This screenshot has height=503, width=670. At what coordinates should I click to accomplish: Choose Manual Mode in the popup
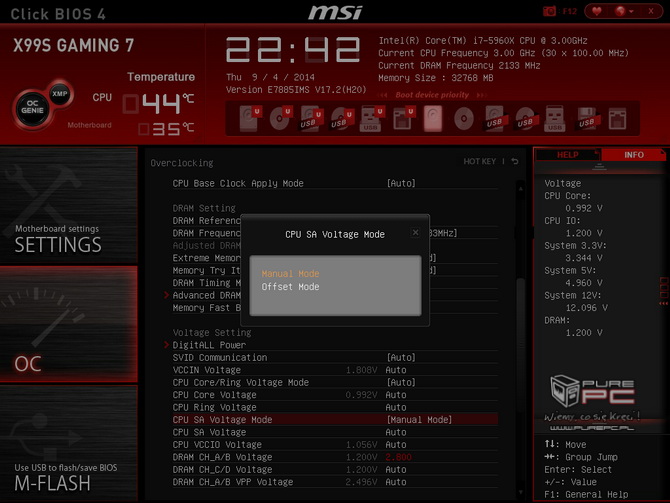(x=291, y=274)
